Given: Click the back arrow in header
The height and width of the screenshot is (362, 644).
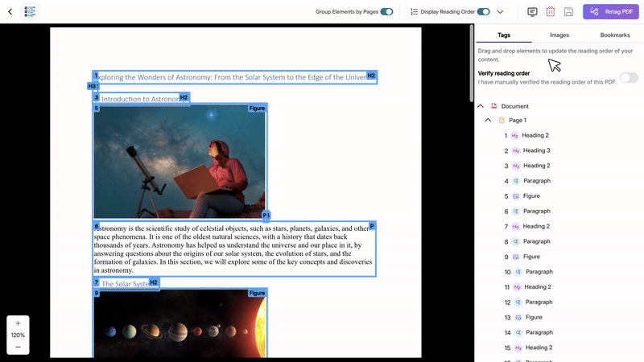Looking at the screenshot, I should (x=10, y=12).
